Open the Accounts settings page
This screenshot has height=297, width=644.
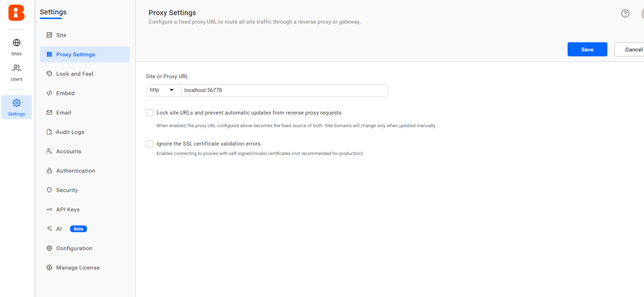[x=69, y=151]
